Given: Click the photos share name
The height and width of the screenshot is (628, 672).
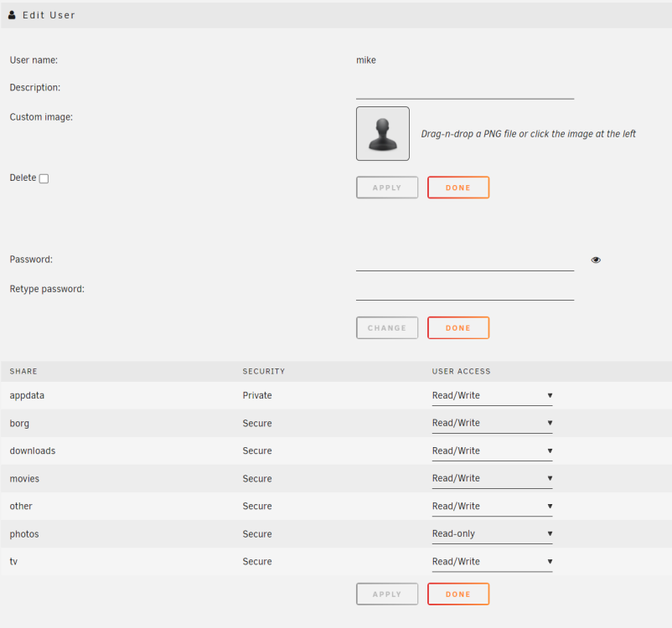Looking at the screenshot, I should [x=24, y=534].
